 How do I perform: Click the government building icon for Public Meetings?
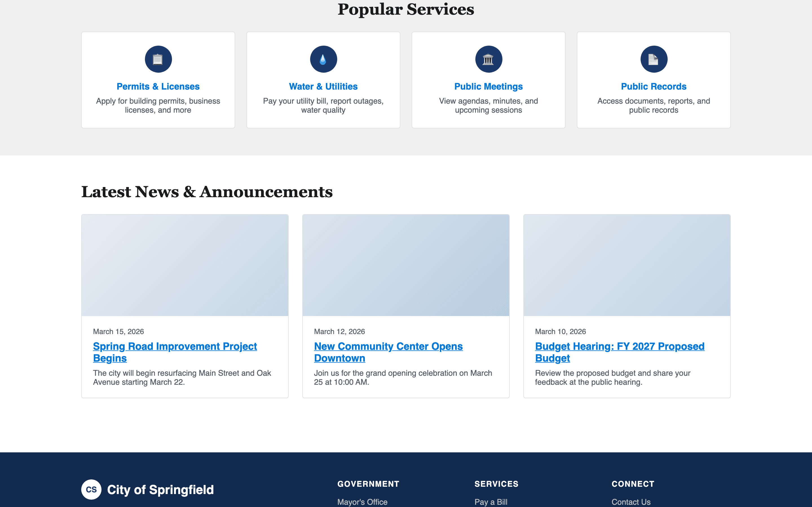point(489,59)
